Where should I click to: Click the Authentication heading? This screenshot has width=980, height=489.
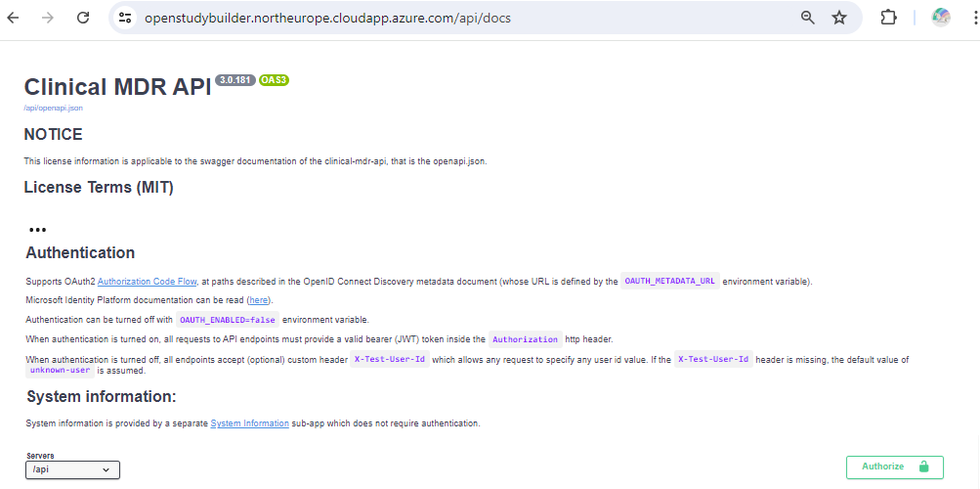click(x=80, y=252)
